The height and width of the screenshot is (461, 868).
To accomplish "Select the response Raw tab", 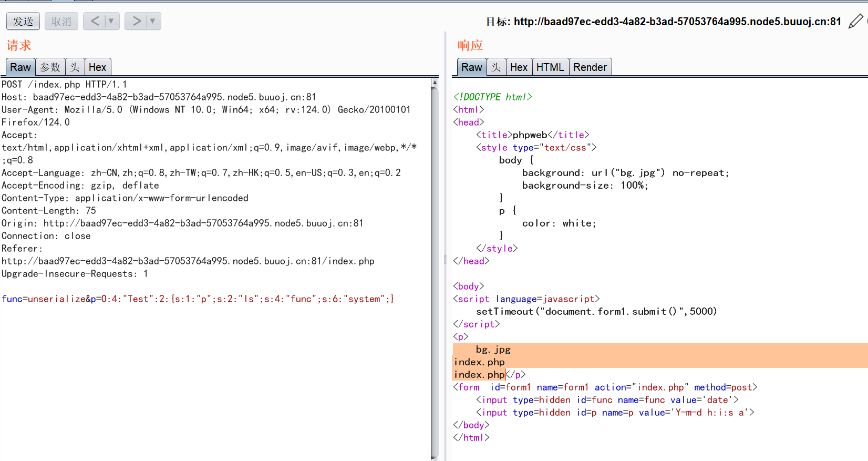I will click(x=472, y=67).
